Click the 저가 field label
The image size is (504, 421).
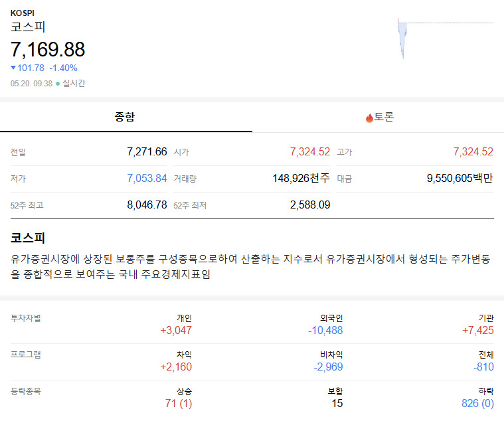pyautogui.click(x=18, y=179)
